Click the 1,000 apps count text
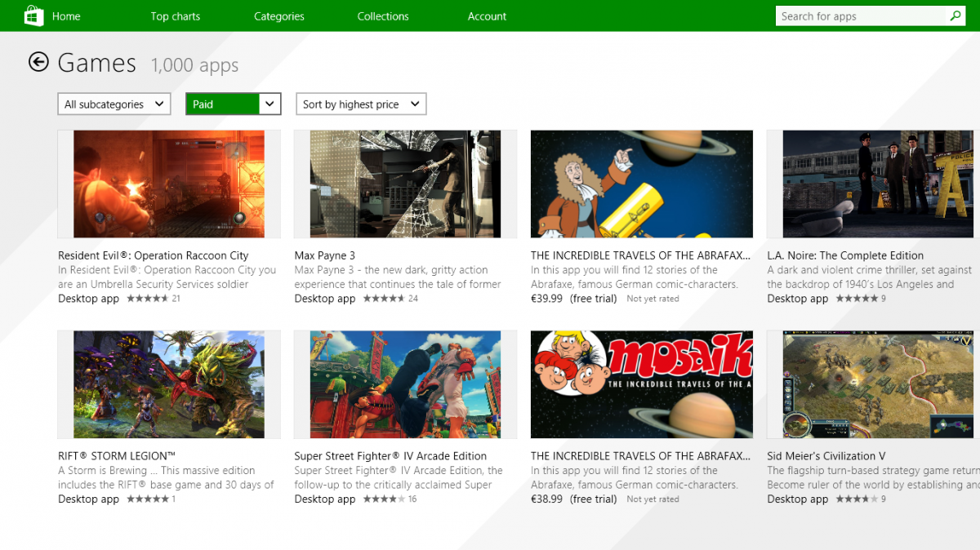This screenshot has width=980, height=550. click(x=194, y=65)
